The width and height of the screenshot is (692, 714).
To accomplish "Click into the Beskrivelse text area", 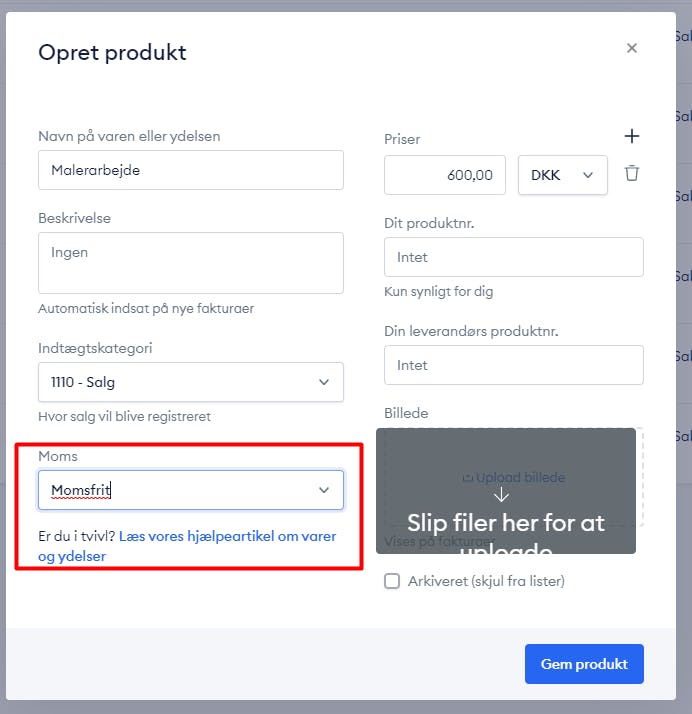I will pos(191,263).
